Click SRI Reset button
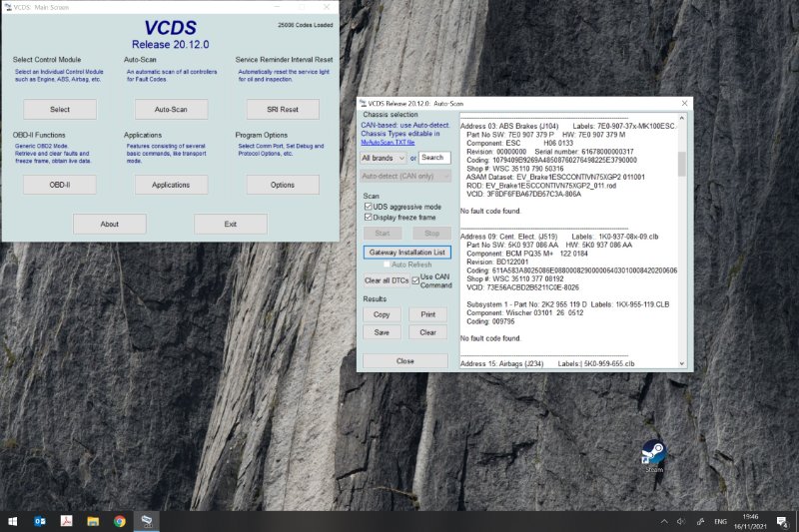 click(283, 109)
